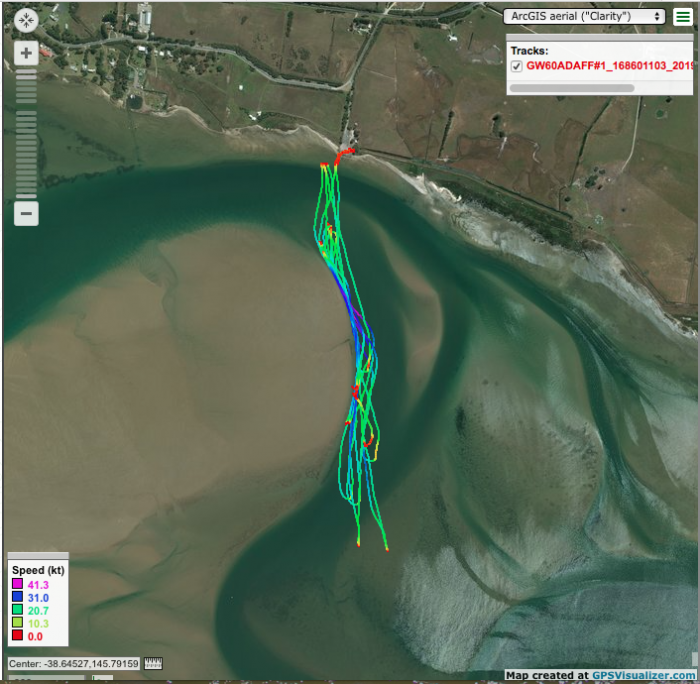Click the Tracks panel horizontal scrollbar
Viewport: 700px width, 684px height.
coord(571,87)
